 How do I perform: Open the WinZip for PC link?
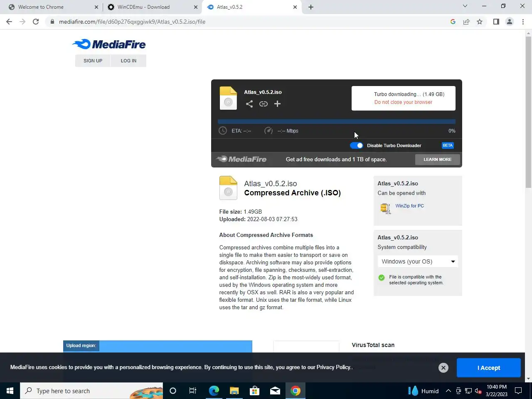(409, 206)
